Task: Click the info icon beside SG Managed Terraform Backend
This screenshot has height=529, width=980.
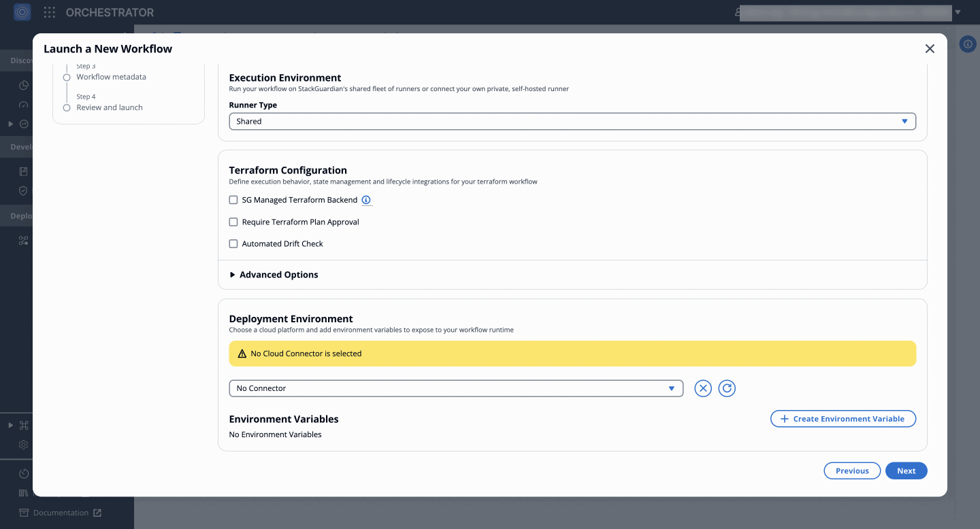Action: tap(366, 200)
